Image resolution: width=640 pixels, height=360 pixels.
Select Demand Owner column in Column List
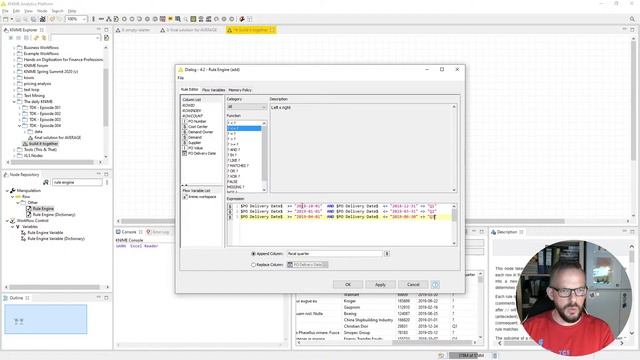[x=200, y=132]
